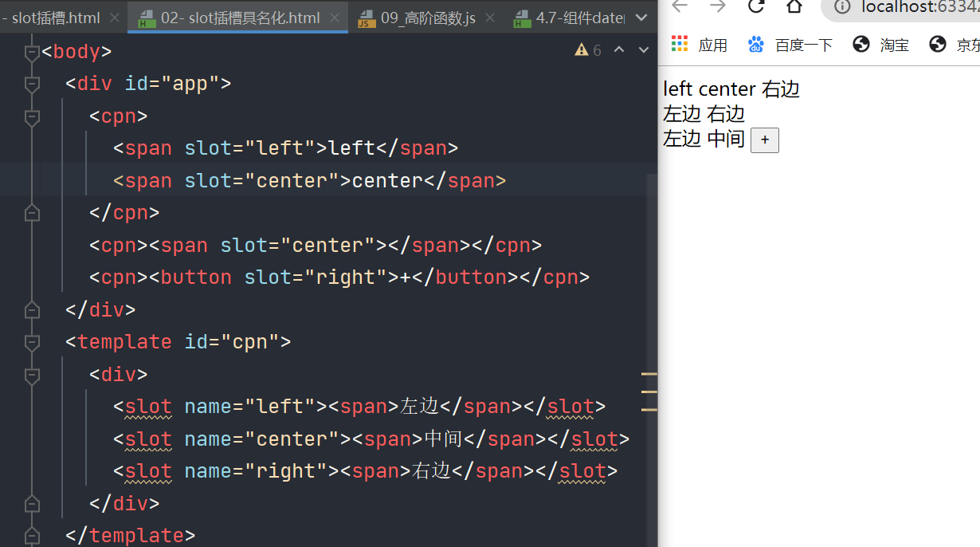Viewport: 980px width, 547px height.
Task: Close the 09_高阶函数.js tab
Action: click(x=491, y=18)
